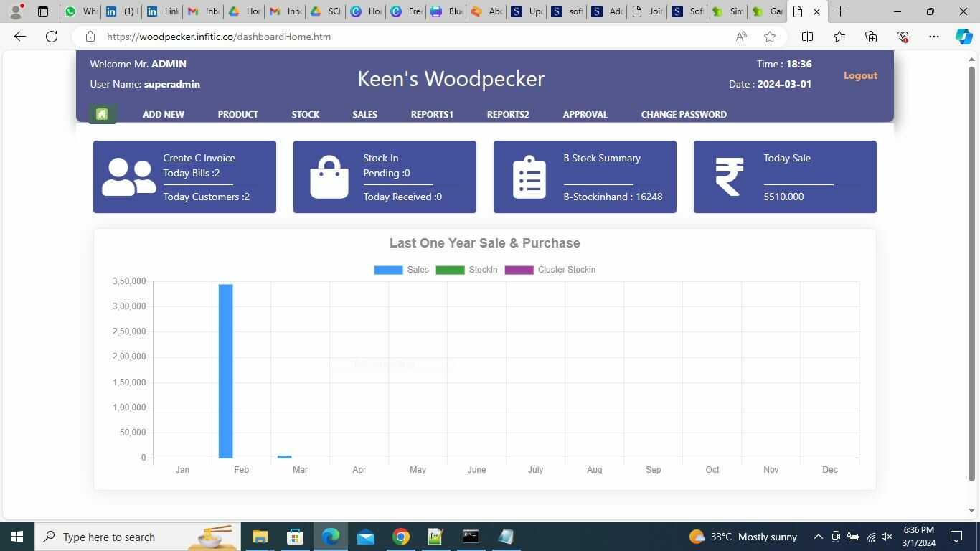Open Edge split screen icon
The height and width of the screenshot is (551, 980).
coord(807,37)
